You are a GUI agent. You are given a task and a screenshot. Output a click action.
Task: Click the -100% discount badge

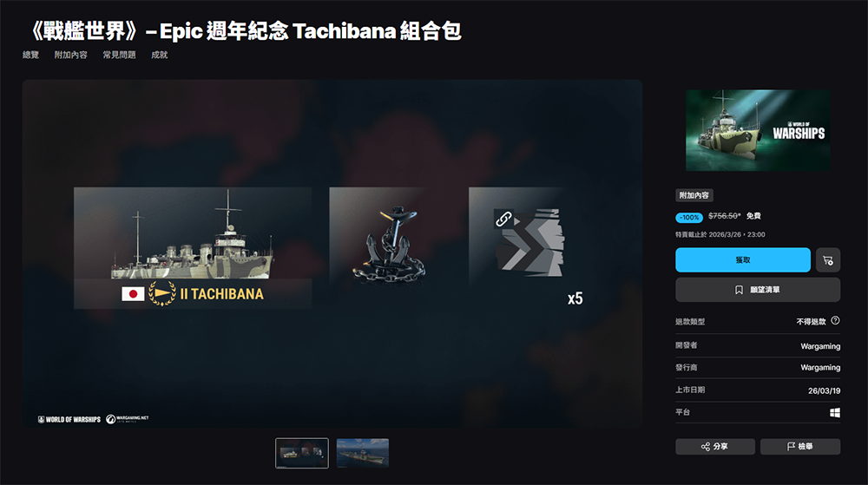[689, 217]
